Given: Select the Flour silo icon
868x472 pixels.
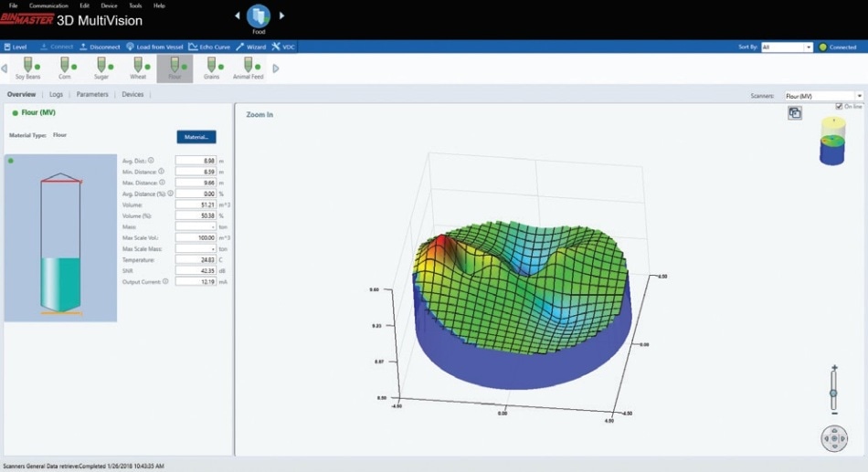Looking at the screenshot, I should click(175, 68).
